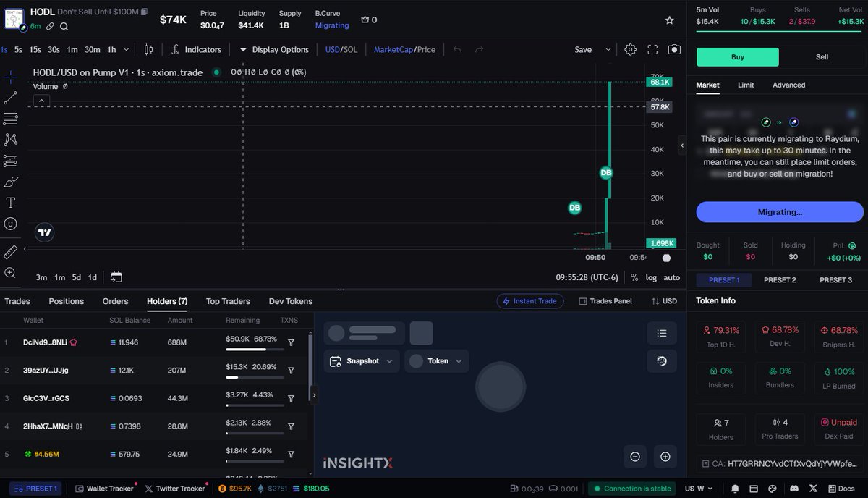Open the Indicators panel
The height and width of the screenshot is (498, 868).
[196, 49]
